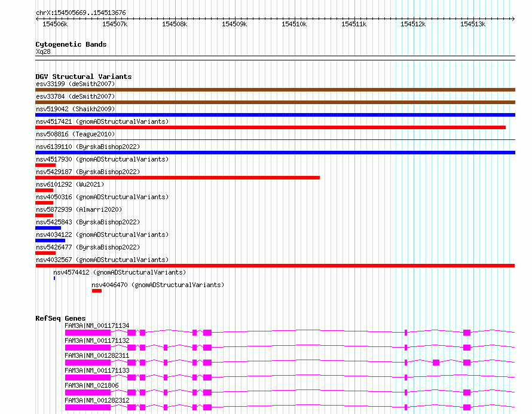Screen dimensions: 532x414
Task: Open variant nsv4050316 gnomAD label
Action: pos(102,197)
